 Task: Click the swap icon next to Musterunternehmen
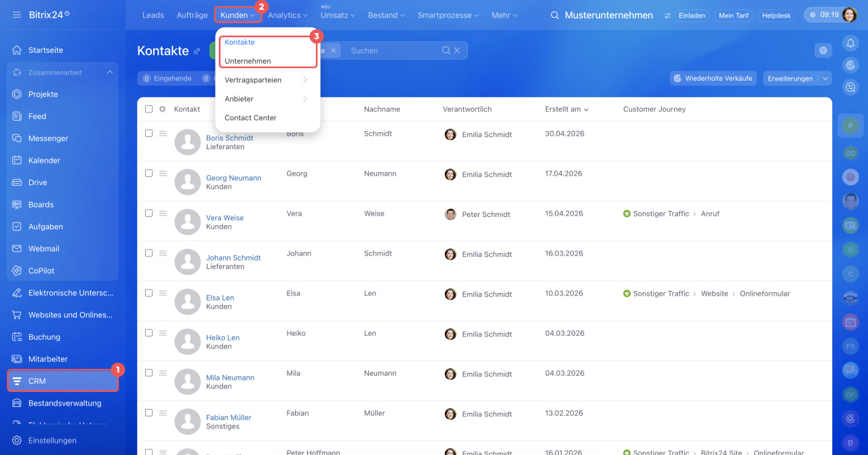(x=667, y=15)
